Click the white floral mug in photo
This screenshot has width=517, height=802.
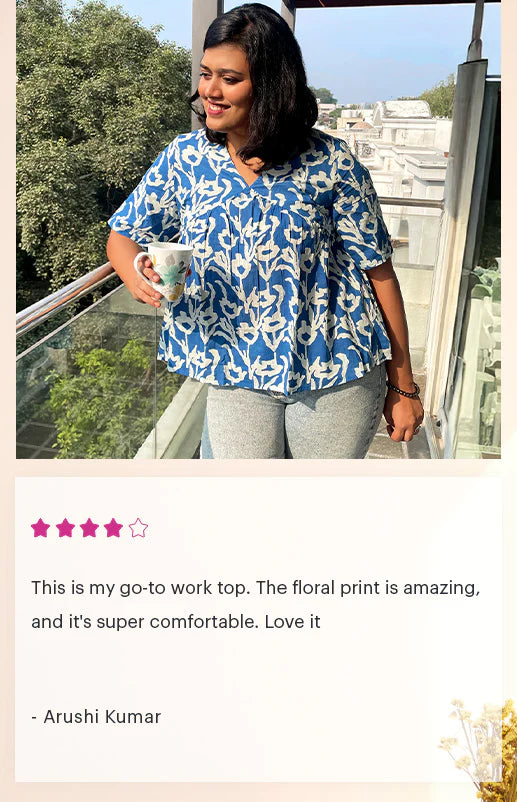point(165,271)
